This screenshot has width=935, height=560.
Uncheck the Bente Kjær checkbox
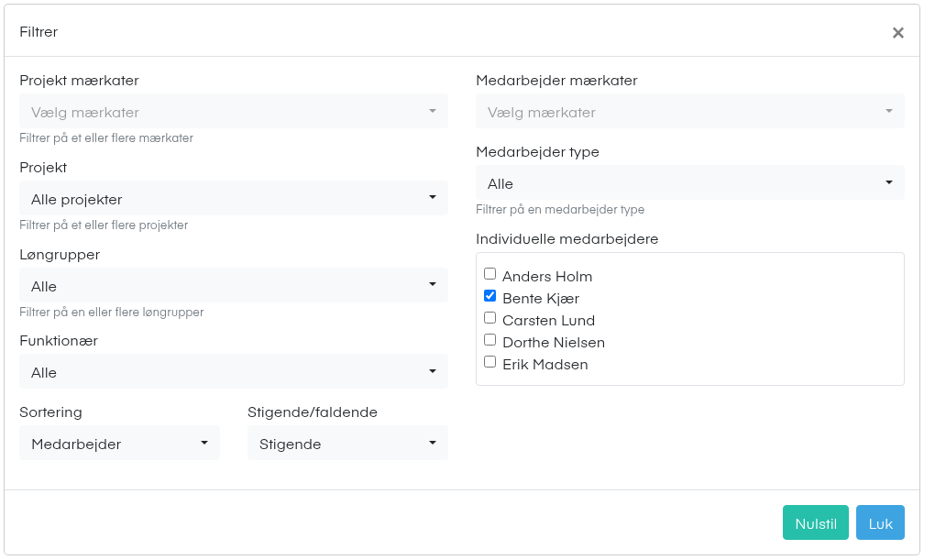tap(490, 296)
